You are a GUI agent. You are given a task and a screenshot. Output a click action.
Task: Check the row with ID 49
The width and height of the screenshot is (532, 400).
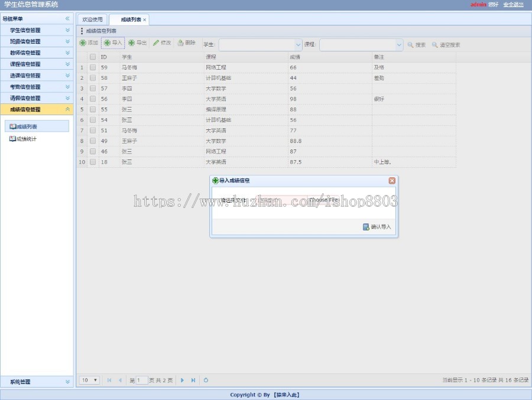(x=93, y=141)
